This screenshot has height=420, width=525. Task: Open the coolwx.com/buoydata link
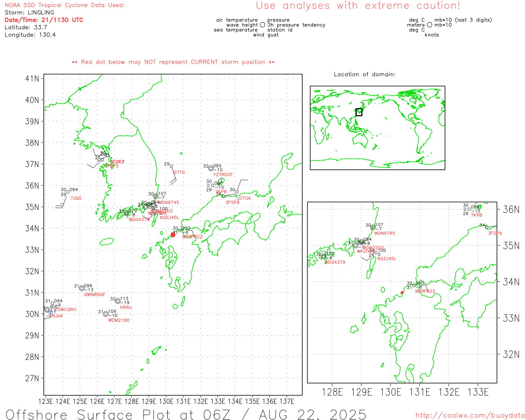coord(470,415)
